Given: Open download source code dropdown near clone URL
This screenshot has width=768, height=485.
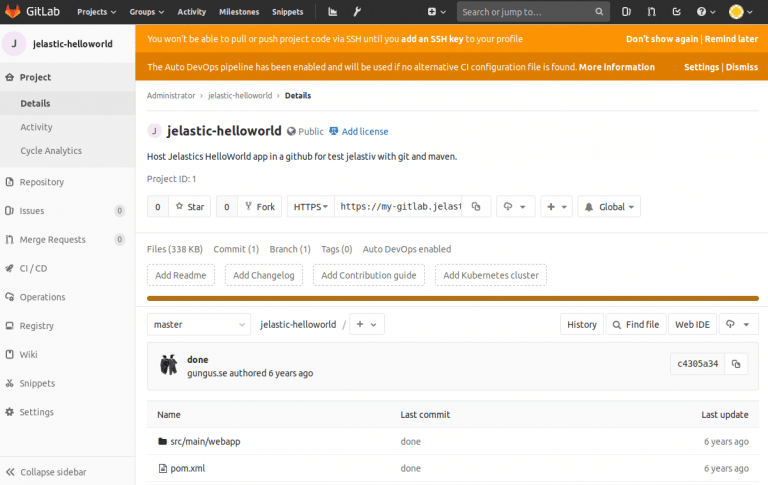Looking at the screenshot, I should click(x=515, y=207).
